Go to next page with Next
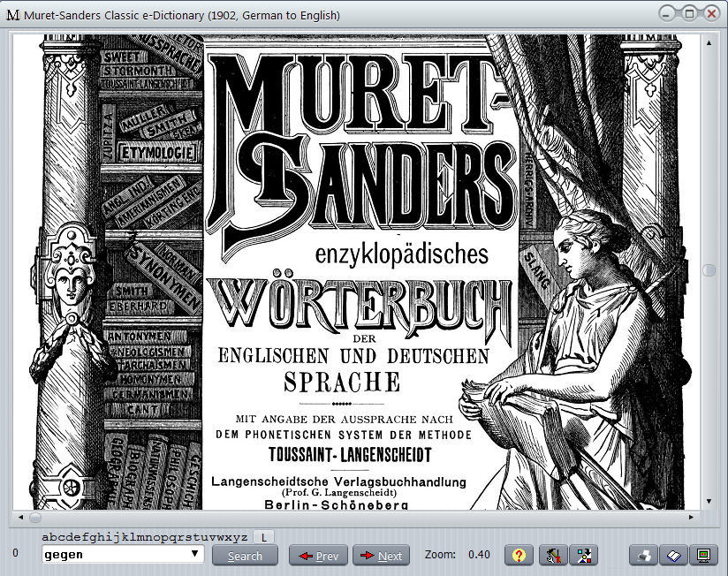Screen dimensions: 728x576 pyautogui.click(x=381, y=556)
